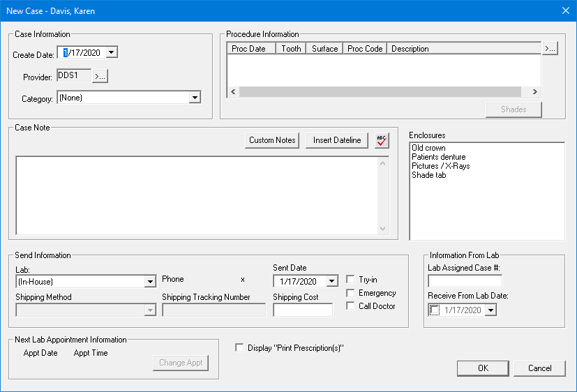Click the Custom Notes button
Image resolution: width=577 pixels, height=392 pixels.
272,140
